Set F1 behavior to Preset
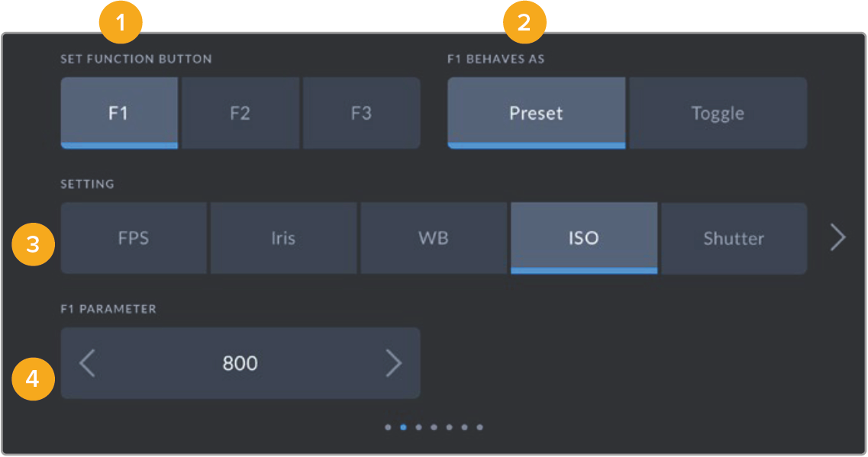The height and width of the screenshot is (457, 868). 536,113
